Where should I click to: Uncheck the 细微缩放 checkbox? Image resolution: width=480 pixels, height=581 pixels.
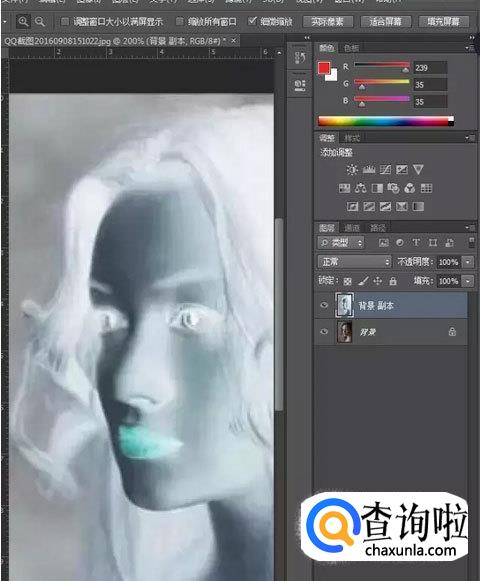pyautogui.click(x=252, y=21)
